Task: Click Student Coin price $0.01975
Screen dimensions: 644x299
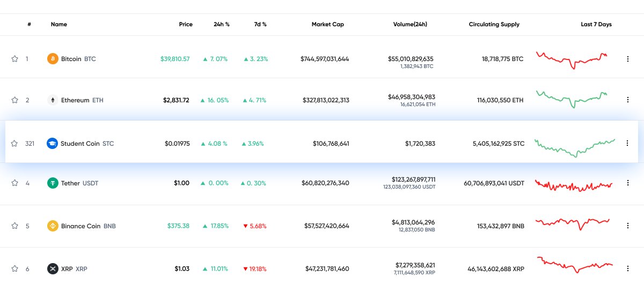Action: 177,144
